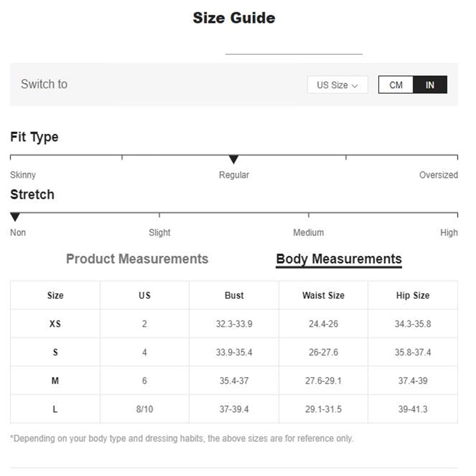Screen dimensions: 476x476
Task: Click the L row US 8/10 cell
Action: [x=144, y=409]
